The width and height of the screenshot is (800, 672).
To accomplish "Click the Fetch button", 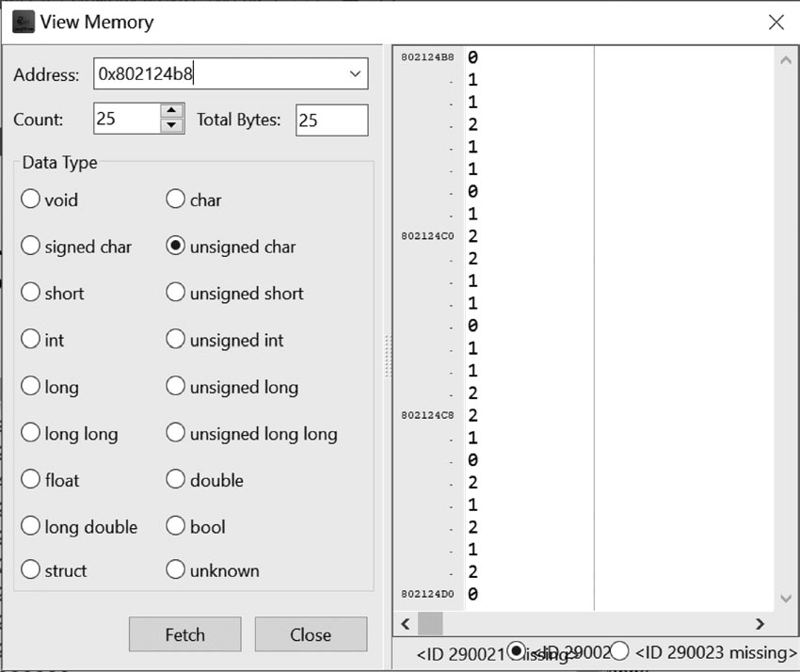I will point(184,634).
